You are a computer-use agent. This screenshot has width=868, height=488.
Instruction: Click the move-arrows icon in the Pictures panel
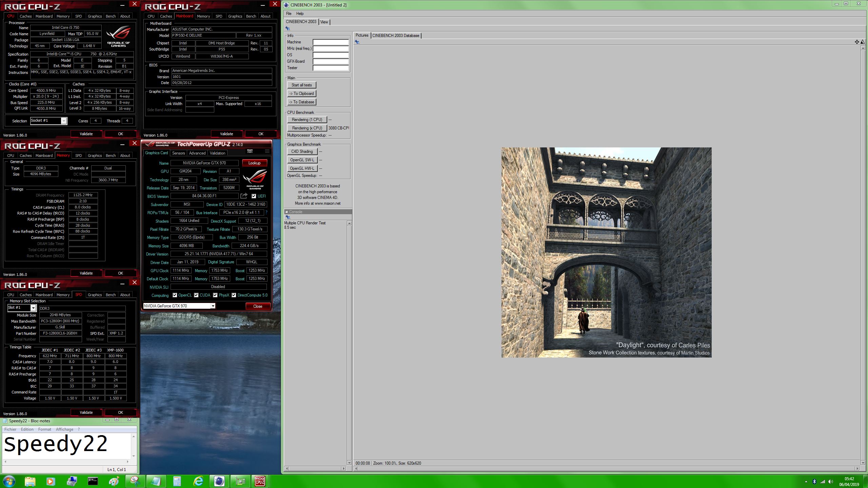pyautogui.click(x=857, y=42)
